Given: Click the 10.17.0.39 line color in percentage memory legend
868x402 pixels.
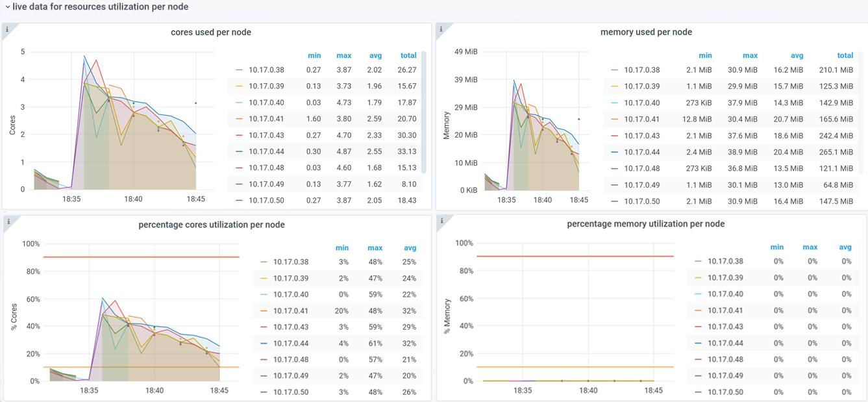Looking at the screenshot, I should (699, 278).
